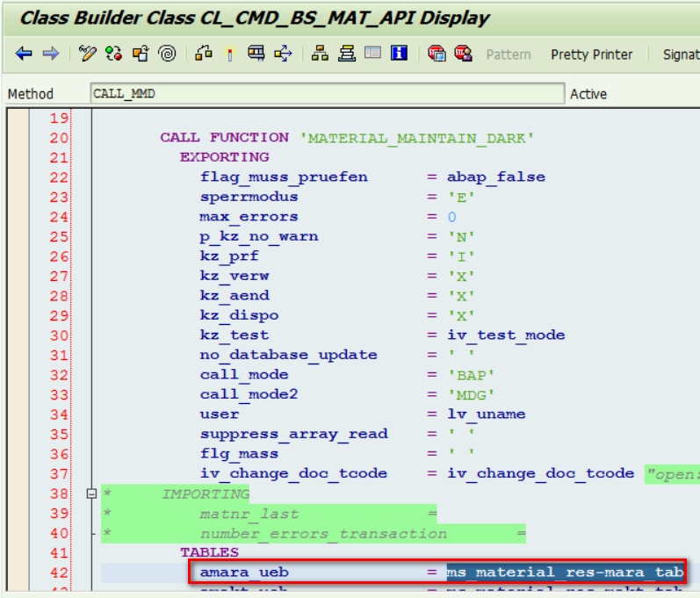Screen dimensions: 700x598
Task: Click the flag_muss_pruefen parameter
Action: pos(284,177)
